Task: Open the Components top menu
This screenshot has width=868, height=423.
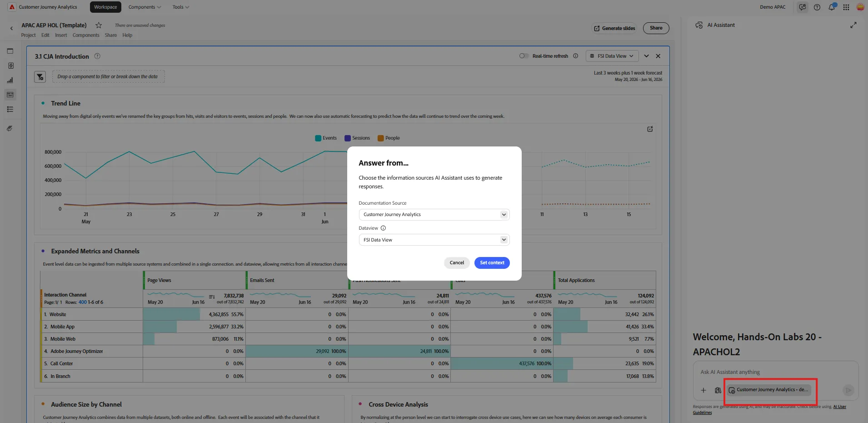Action: [x=145, y=7]
